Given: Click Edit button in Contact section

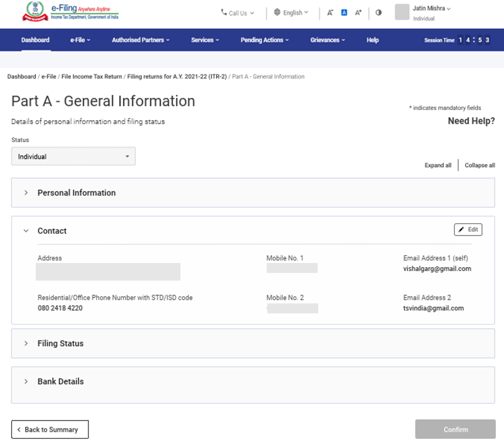Looking at the screenshot, I should pyautogui.click(x=468, y=230).
